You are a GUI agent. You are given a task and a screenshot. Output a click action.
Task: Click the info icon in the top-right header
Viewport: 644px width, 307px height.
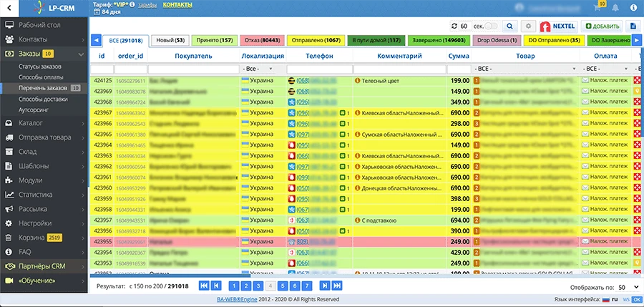pos(633,8)
